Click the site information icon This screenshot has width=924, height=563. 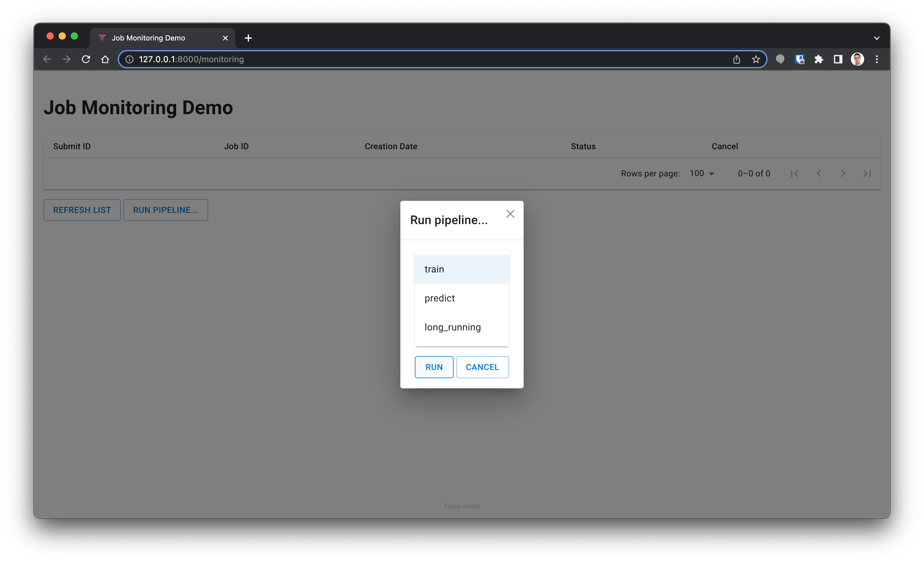pyautogui.click(x=129, y=59)
